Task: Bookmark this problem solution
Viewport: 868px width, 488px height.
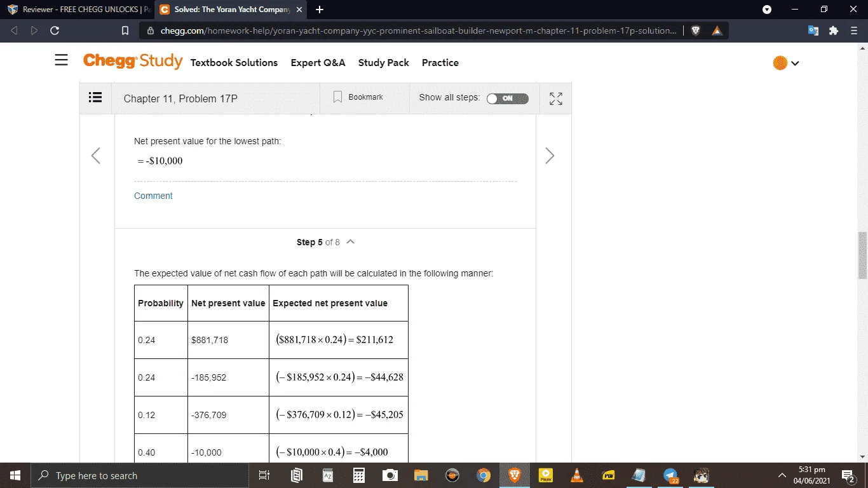Action: tap(358, 97)
